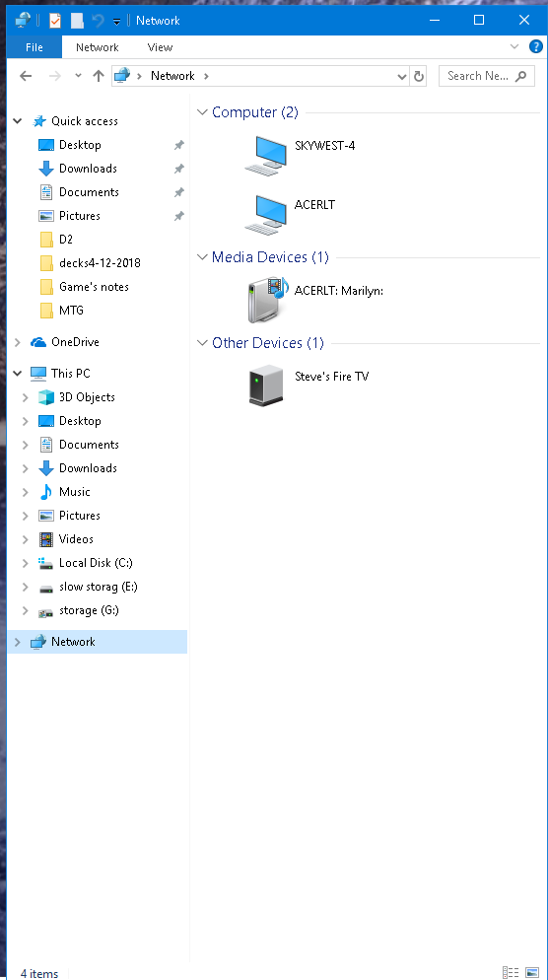This screenshot has width=548, height=980.
Task: Expand Local Disk (C:) node
Action: [26, 563]
